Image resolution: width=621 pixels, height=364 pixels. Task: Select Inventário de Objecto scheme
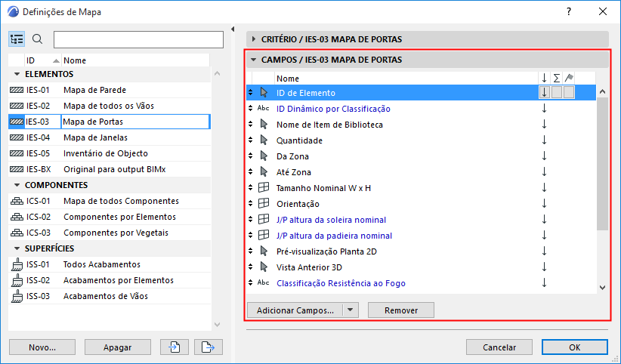point(106,153)
